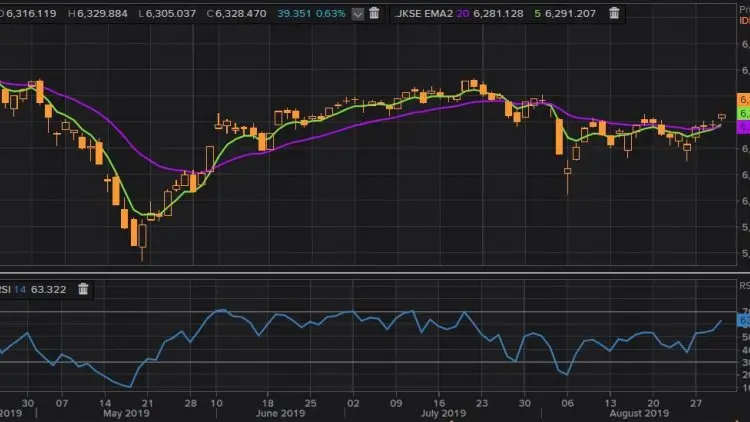
Task: Click the low price L 6,305.037
Action: tap(167, 13)
